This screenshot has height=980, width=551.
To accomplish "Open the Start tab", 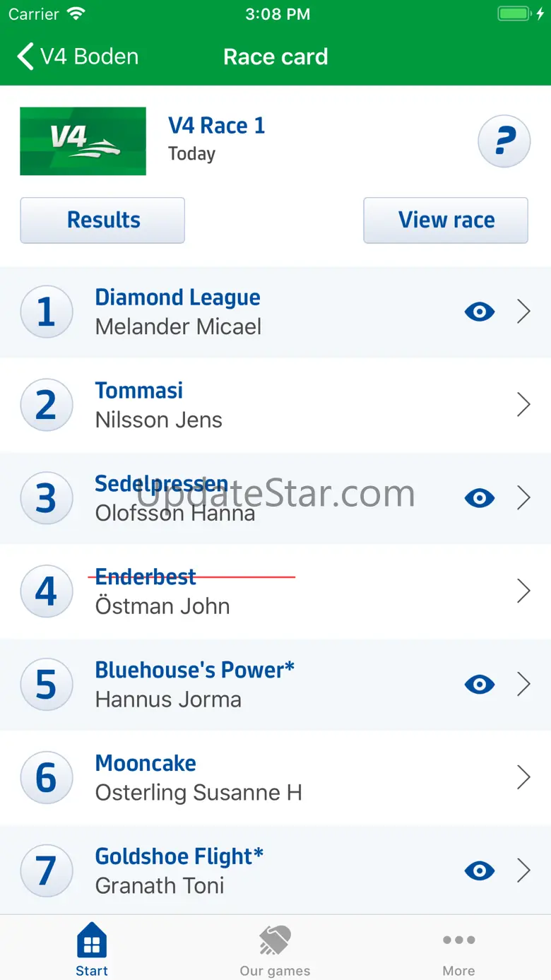I will [x=92, y=949].
